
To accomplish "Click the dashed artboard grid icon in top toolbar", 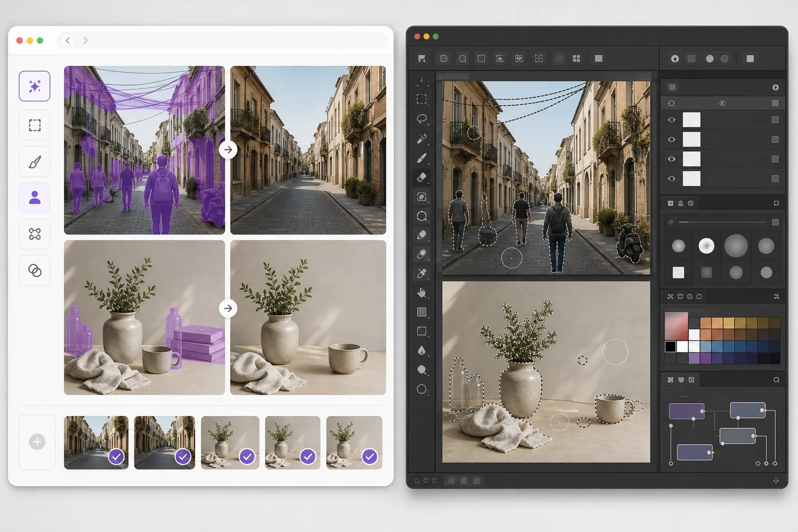I will pos(539,59).
